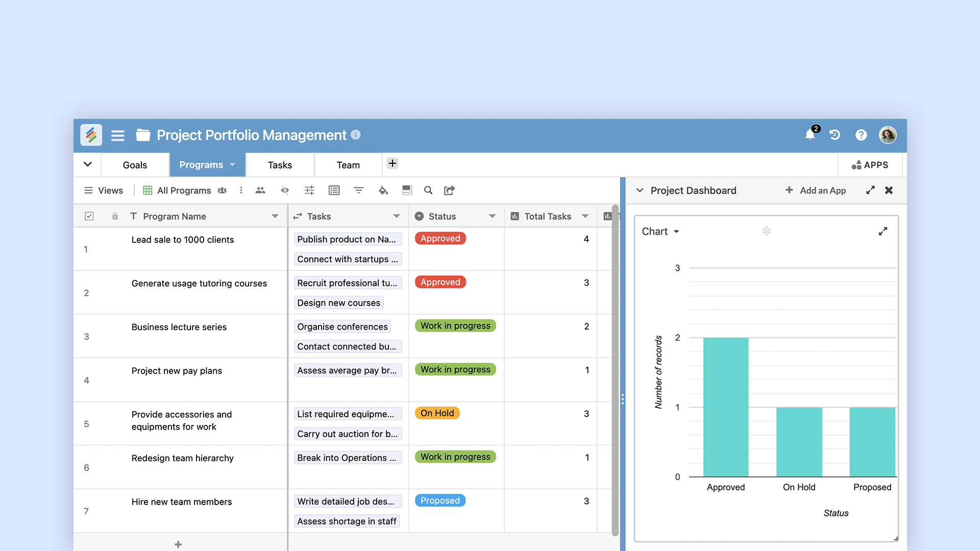Toggle the lock column icon in header
This screenshot has height=551, width=980.
pyautogui.click(x=114, y=216)
